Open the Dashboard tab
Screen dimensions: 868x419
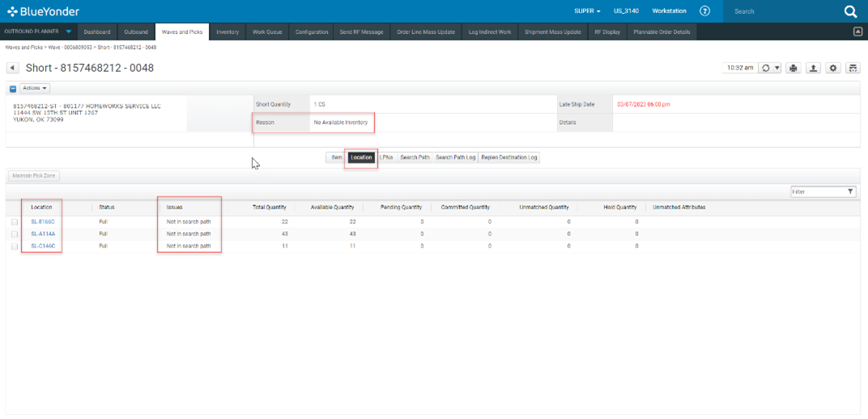97,32
